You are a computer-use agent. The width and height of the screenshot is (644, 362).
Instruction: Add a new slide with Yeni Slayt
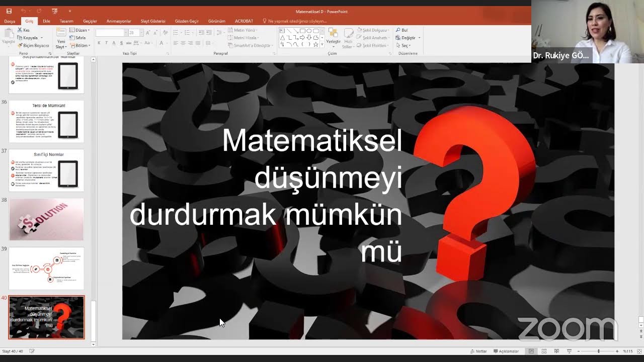(x=61, y=38)
